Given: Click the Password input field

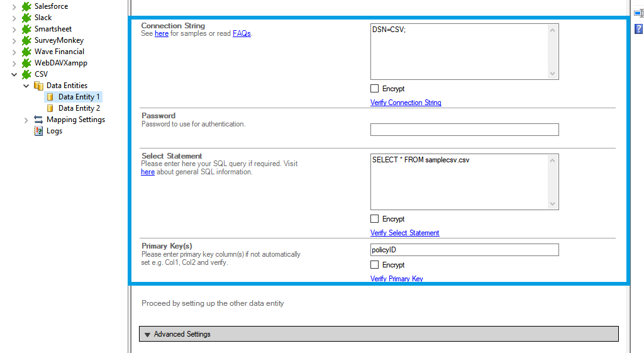Looking at the screenshot, I should [x=464, y=130].
